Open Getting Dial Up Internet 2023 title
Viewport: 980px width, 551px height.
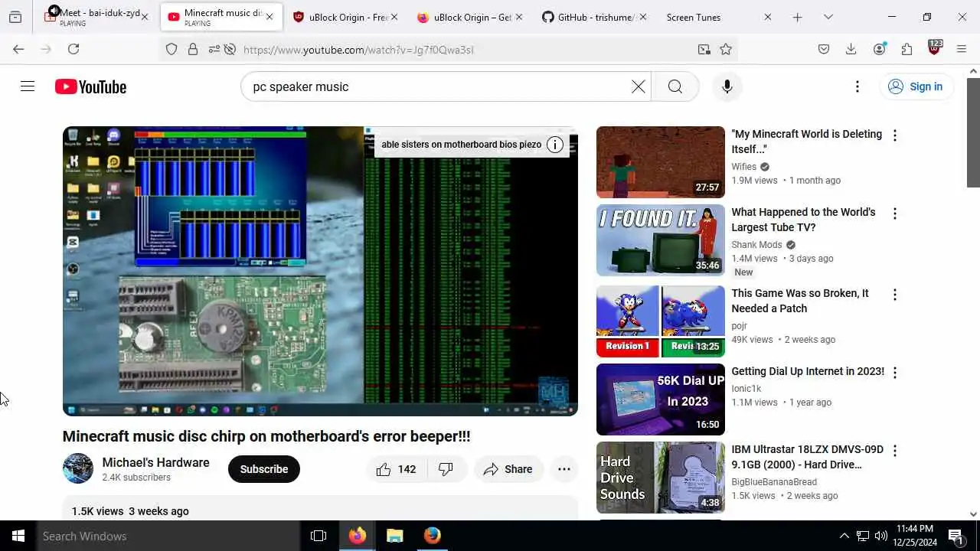807,371
